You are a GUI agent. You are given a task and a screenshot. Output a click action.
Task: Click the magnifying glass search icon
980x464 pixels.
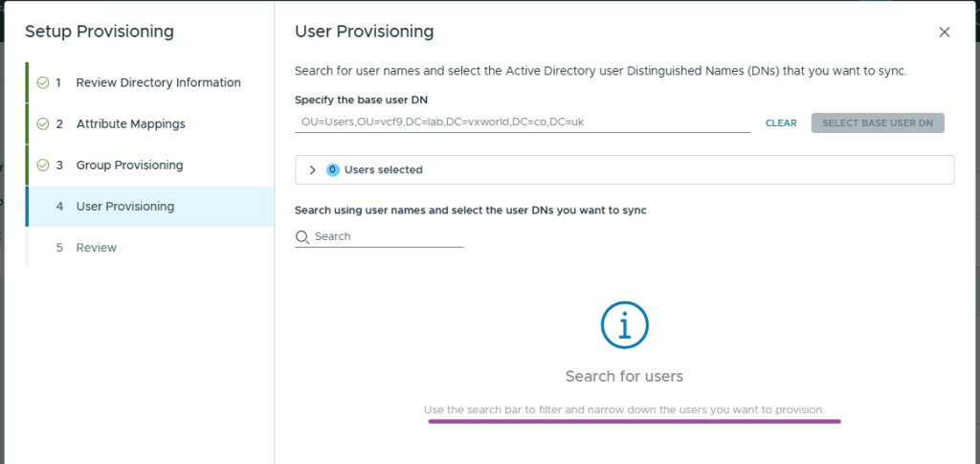click(x=302, y=236)
